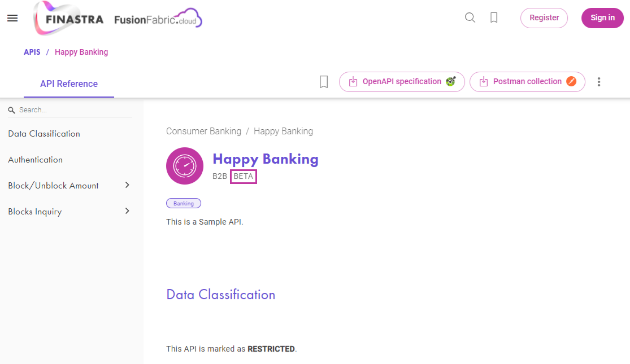The height and width of the screenshot is (364, 630).
Task: Click the Postman logo icon
Action: click(571, 81)
